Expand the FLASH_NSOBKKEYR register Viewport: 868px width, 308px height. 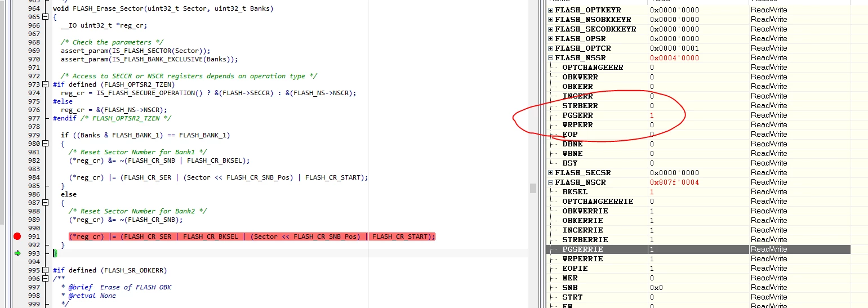551,20
